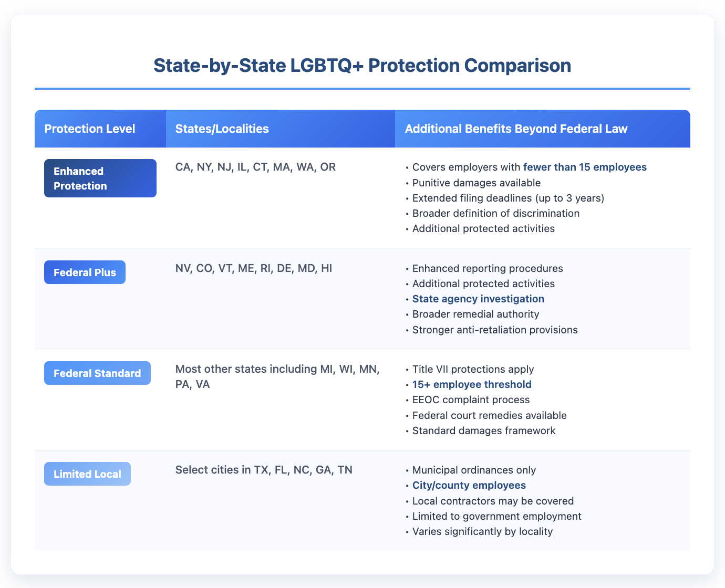Click the Protection Level column header
Screen dimensions: 725x588
90,129
